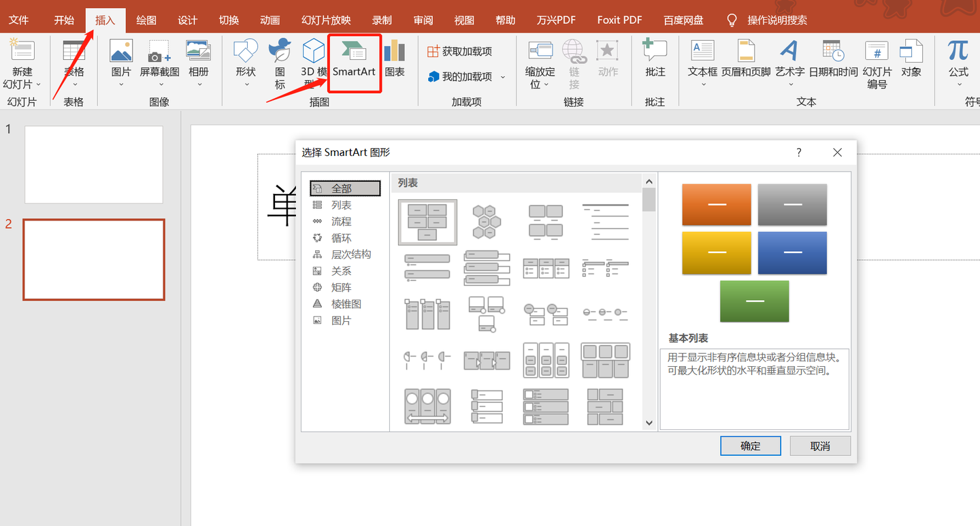Open the dropdown arrow under 图片
Viewport: 980px width, 526px height.
coord(121,85)
